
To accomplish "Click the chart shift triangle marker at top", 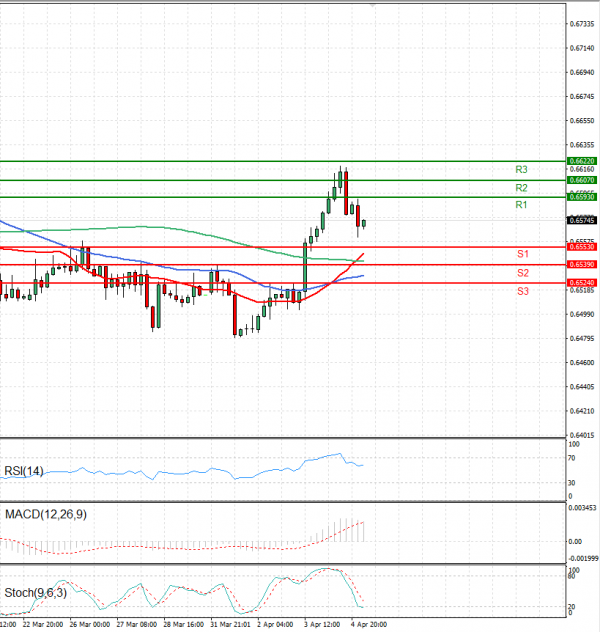I will [x=372, y=5].
